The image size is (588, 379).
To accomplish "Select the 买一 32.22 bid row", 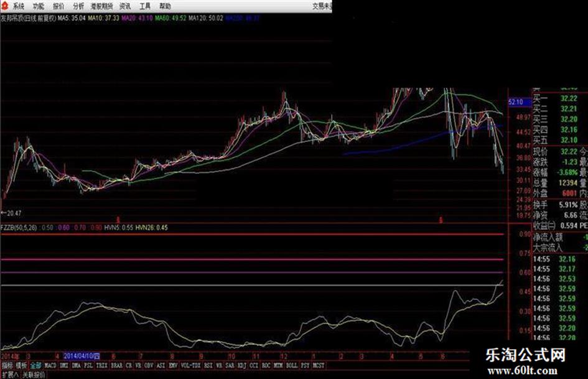I will point(556,98).
